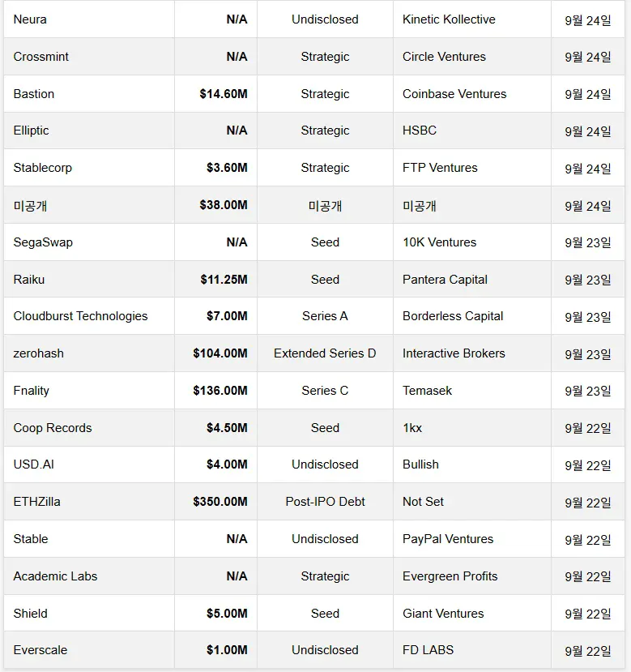Click the Extended Series D round cell
Viewport: 631px width, 672px height.
(x=325, y=353)
